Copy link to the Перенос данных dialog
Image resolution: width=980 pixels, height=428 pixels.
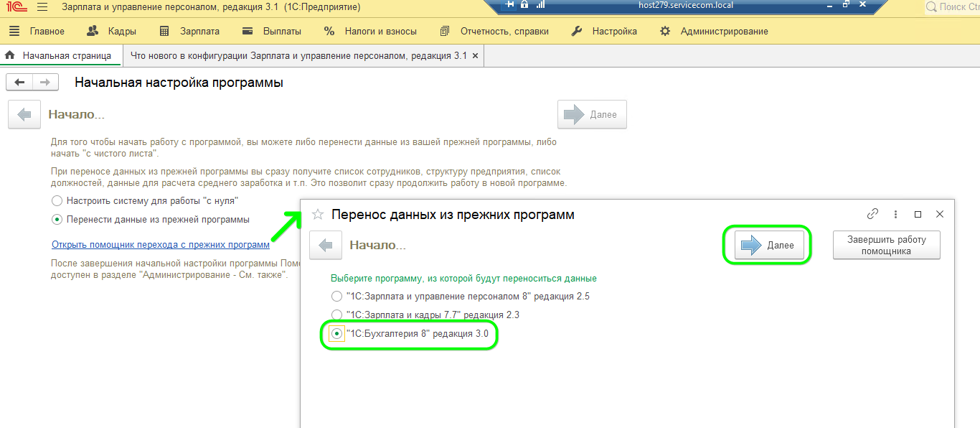[x=873, y=214]
